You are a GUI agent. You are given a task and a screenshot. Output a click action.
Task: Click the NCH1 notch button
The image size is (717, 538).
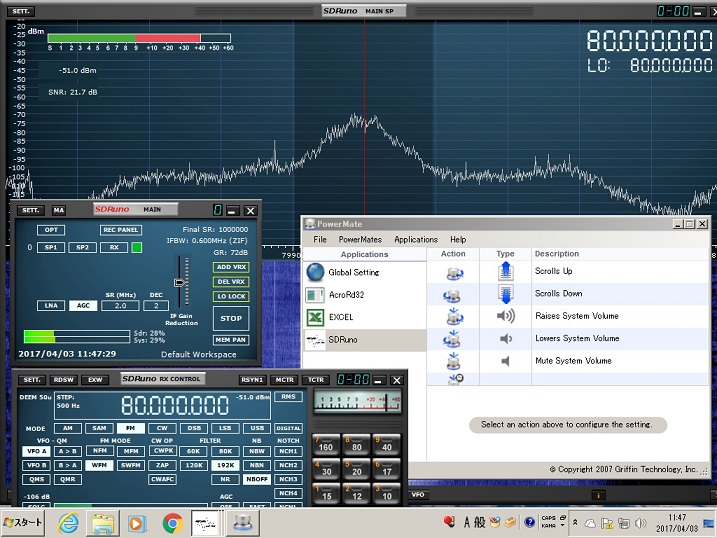click(x=289, y=451)
